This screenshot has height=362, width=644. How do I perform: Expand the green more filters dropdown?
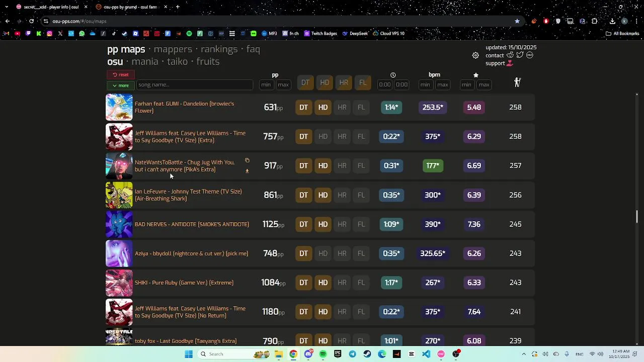121,85
